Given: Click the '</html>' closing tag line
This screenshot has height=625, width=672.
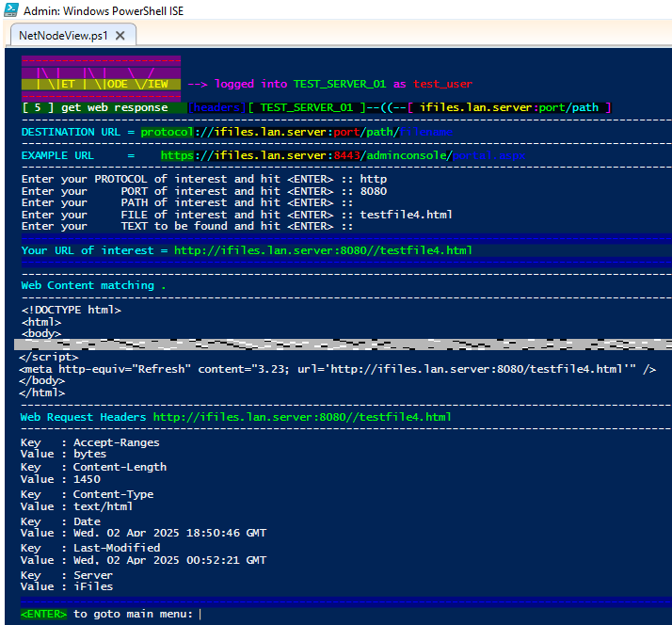Looking at the screenshot, I should 42,393.
